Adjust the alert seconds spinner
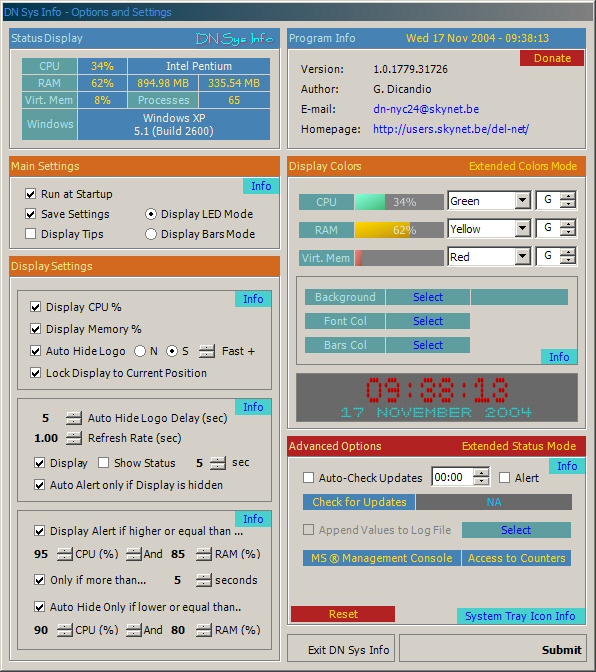Image resolution: width=596 pixels, height=672 pixels. tap(204, 580)
